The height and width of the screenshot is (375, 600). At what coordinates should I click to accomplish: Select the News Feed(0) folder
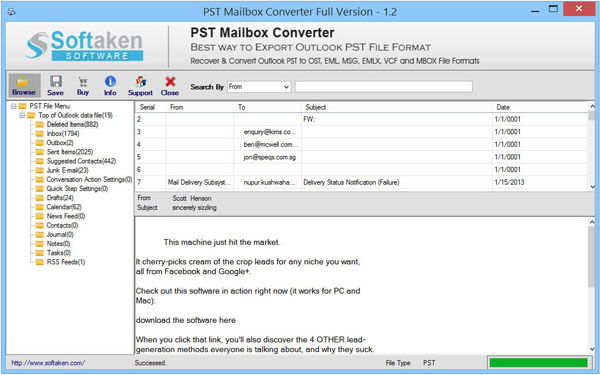click(x=66, y=216)
